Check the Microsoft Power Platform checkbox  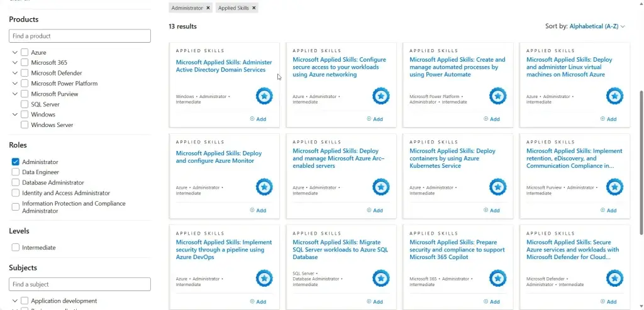[x=25, y=84]
